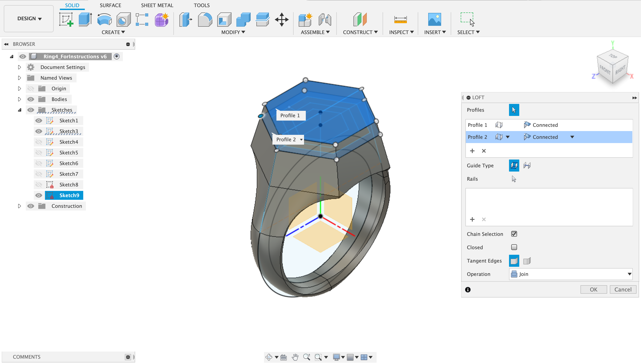The height and width of the screenshot is (364, 641).
Task: Click the Revolve tool icon
Action: coord(104,20)
